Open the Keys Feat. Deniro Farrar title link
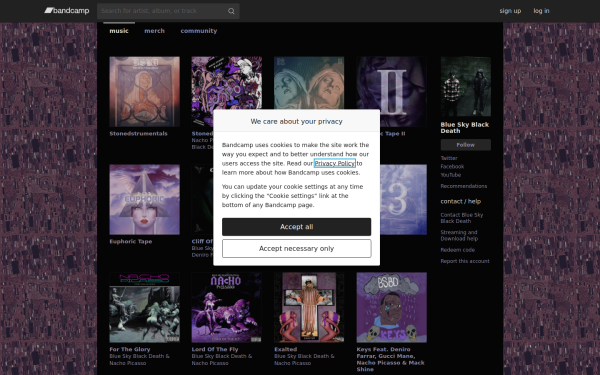 [390, 359]
